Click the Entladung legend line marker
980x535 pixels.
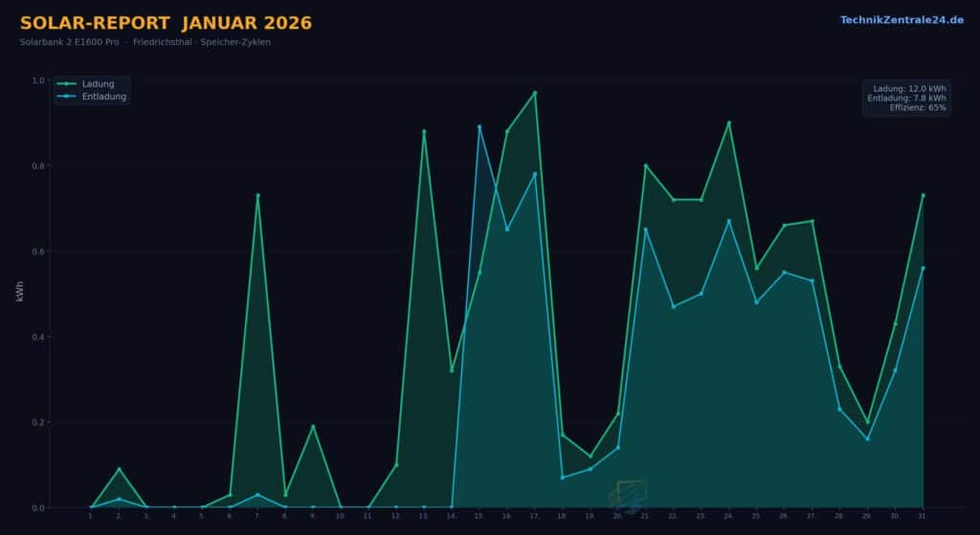[67, 97]
